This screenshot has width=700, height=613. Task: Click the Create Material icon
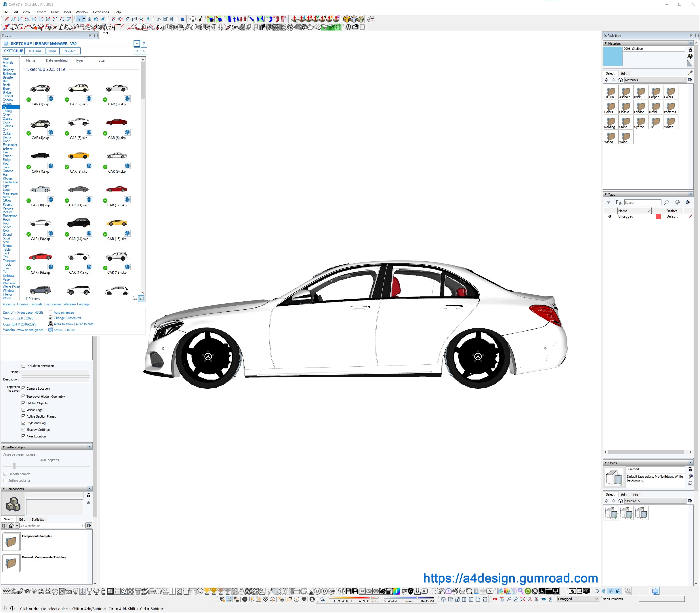[690, 56]
